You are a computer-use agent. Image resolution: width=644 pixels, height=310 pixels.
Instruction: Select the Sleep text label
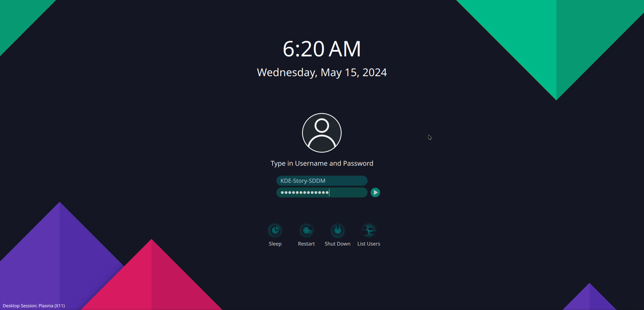275,244
